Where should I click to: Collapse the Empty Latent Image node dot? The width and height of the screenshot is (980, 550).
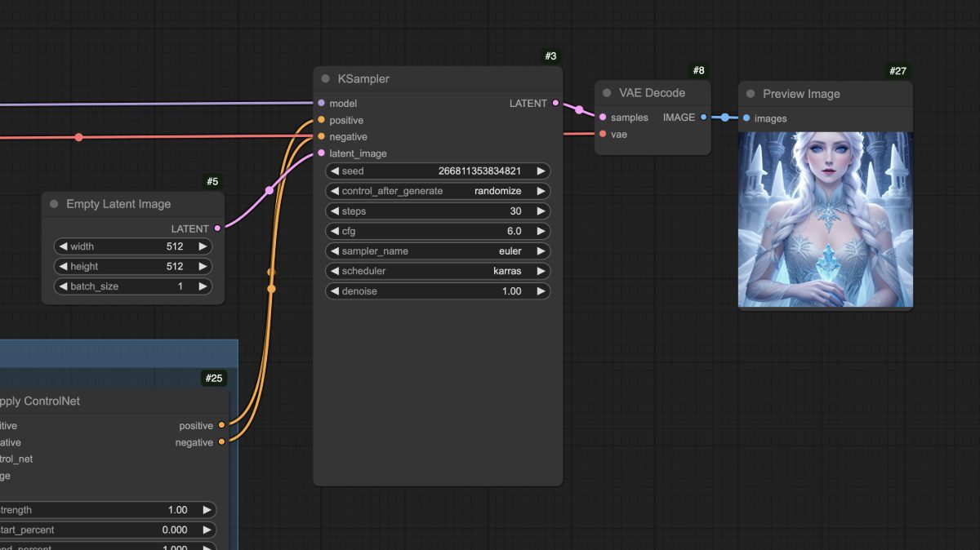coord(54,204)
